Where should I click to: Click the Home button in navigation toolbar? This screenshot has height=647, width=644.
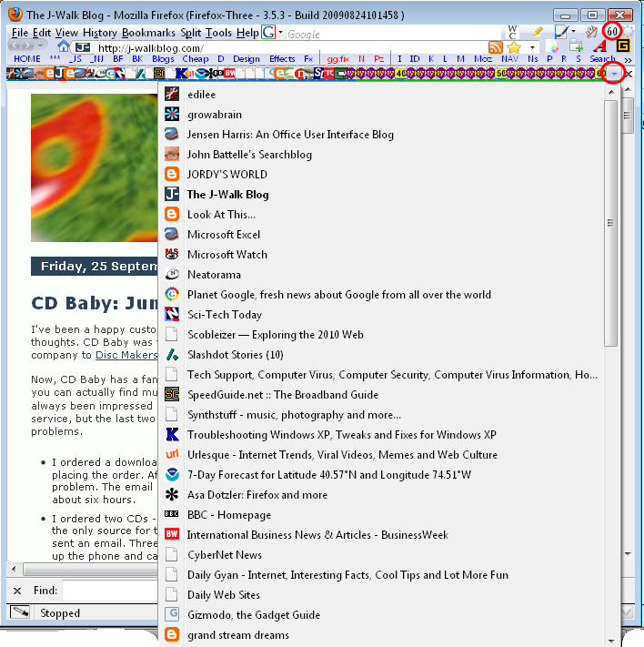tap(63, 45)
